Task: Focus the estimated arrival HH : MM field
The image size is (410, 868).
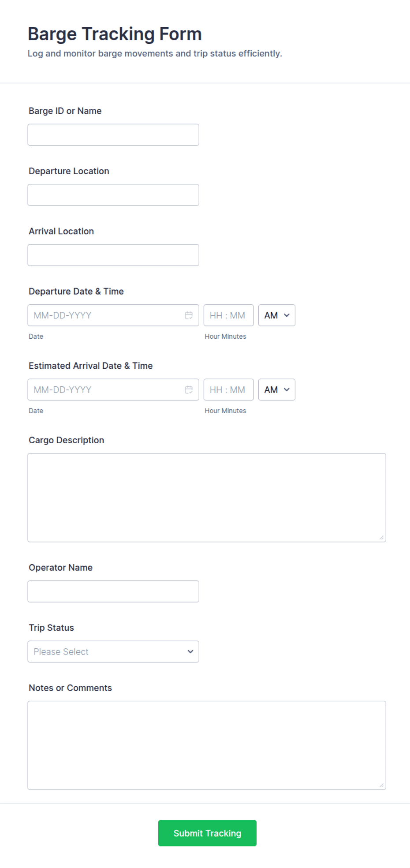Action: coord(229,390)
